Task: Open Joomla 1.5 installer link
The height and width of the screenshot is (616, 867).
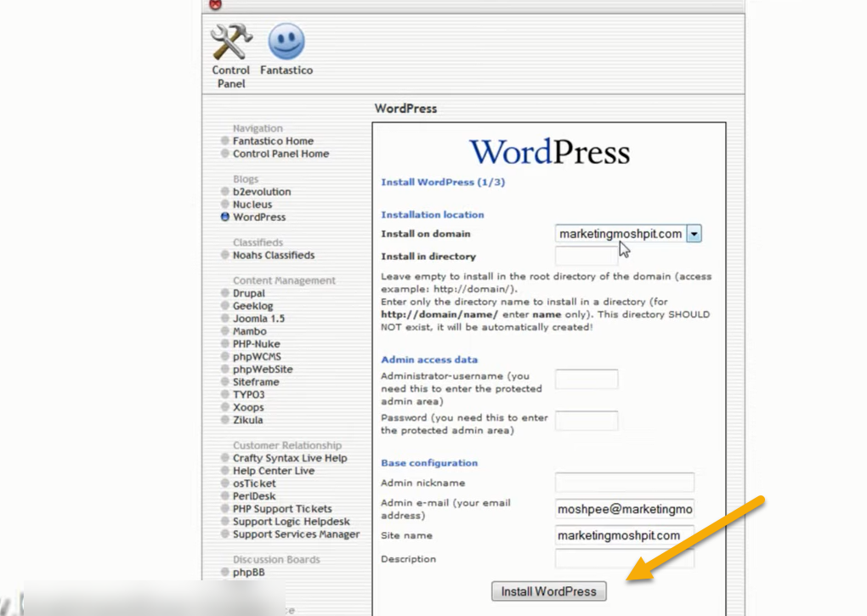Action: tap(258, 319)
